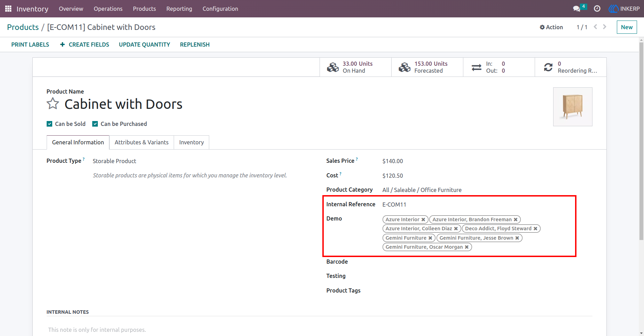Viewport: 644px width, 336px height.
Task: Go to next record arrow
Action: click(605, 27)
